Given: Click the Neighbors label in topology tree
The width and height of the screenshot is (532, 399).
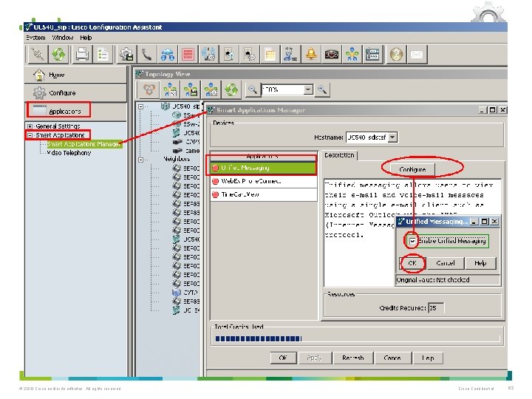Looking at the screenshot, I should tap(177, 159).
